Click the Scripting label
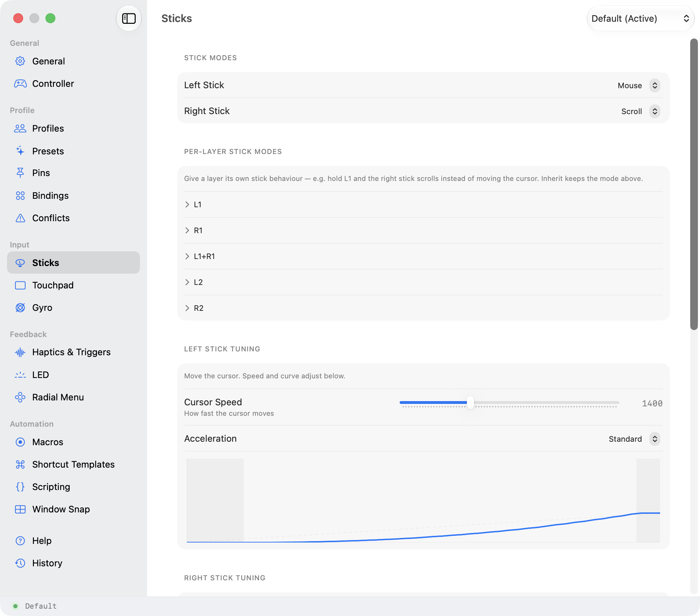The height and width of the screenshot is (616, 700). 51,487
